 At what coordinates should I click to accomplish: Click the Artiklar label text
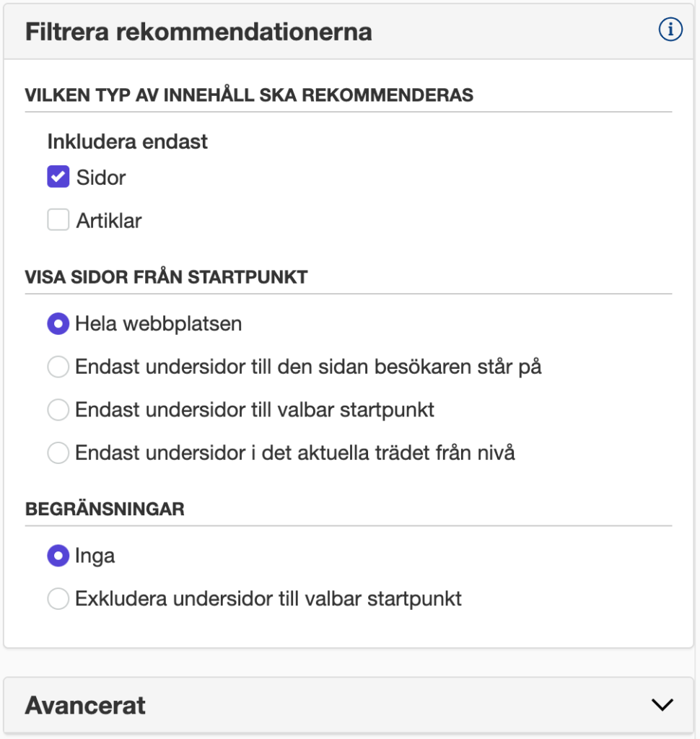point(109,221)
